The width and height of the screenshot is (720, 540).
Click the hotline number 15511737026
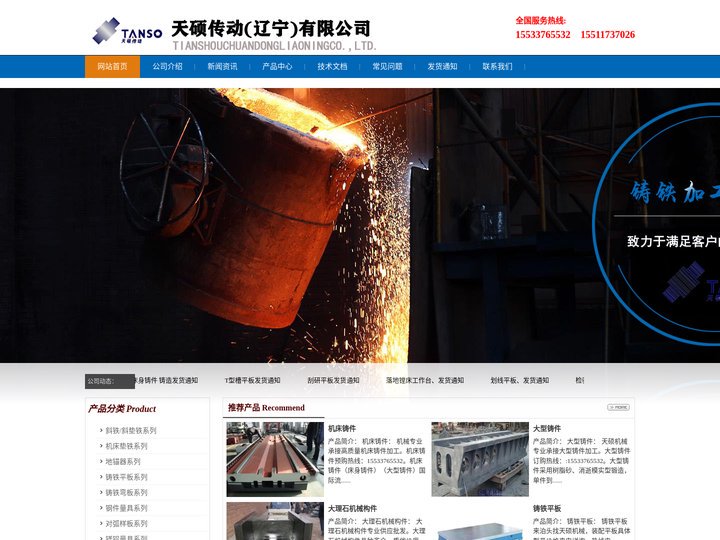[x=608, y=35]
